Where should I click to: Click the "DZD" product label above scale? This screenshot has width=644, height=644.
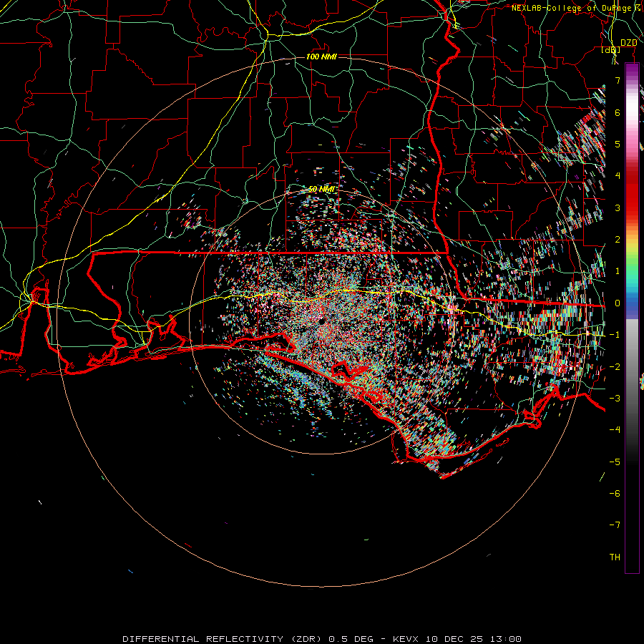(629, 43)
